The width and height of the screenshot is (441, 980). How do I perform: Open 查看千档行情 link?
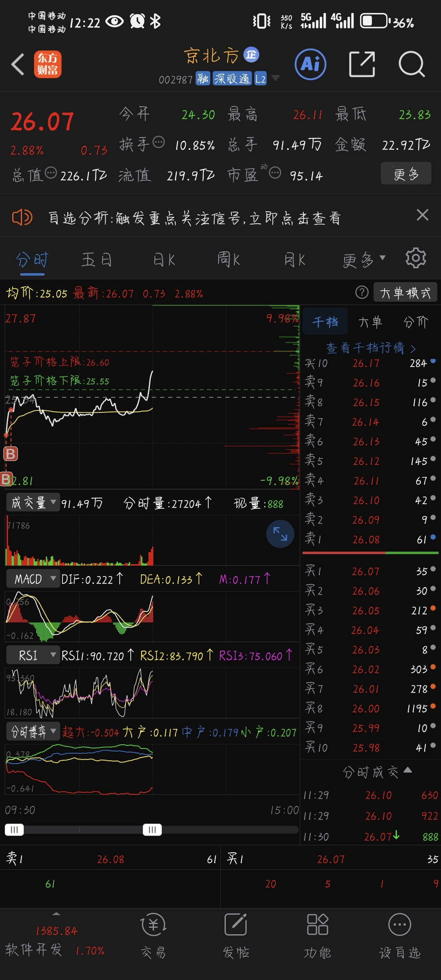tap(371, 348)
